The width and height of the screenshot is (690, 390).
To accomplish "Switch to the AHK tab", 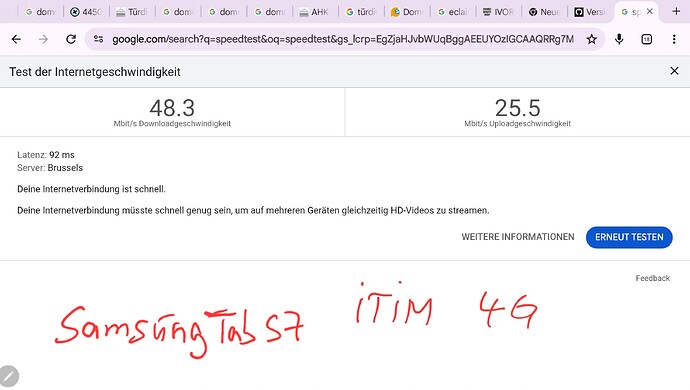I will point(315,12).
